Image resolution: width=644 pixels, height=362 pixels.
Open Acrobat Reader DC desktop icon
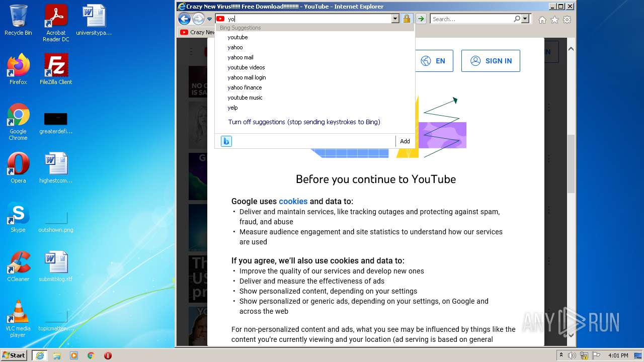pyautogui.click(x=56, y=23)
